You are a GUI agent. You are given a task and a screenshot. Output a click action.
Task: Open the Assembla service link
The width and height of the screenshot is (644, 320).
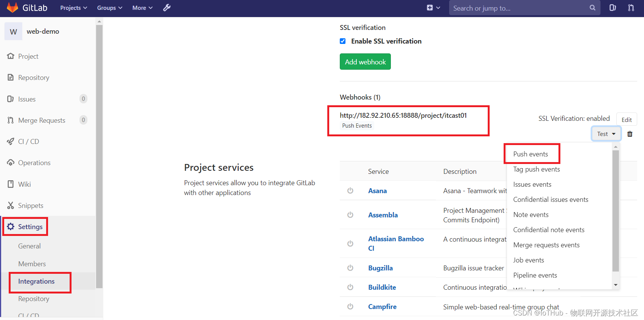click(383, 215)
